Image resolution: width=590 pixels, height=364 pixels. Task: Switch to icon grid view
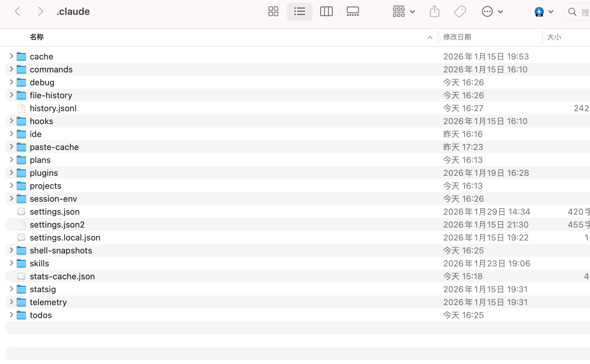[273, 12]
